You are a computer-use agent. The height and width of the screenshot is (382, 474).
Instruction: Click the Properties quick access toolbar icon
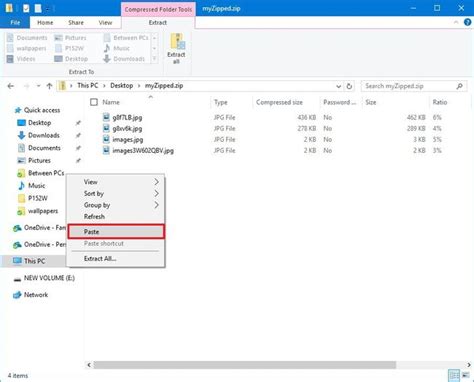(26, 8)
